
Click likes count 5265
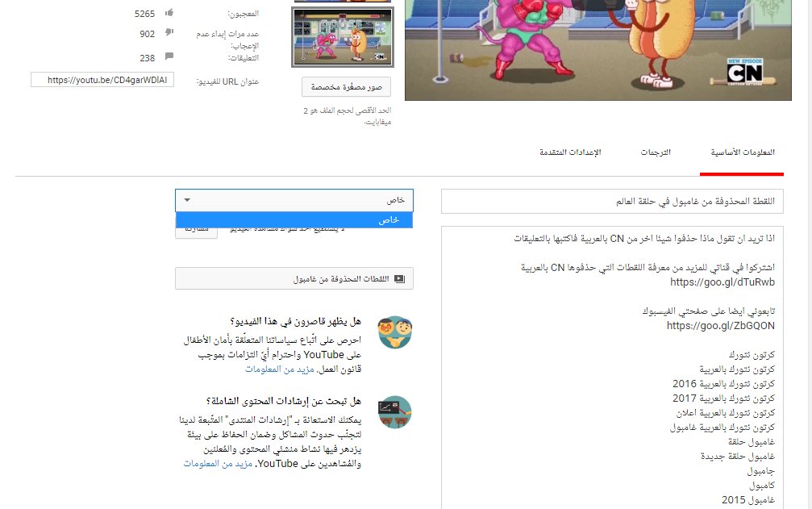144,14
